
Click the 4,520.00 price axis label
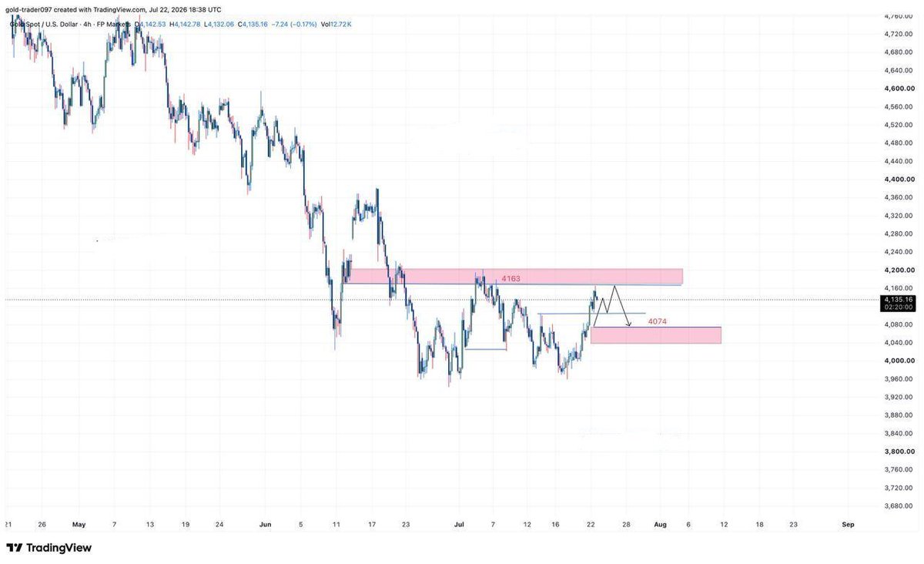tap(899, 125)
